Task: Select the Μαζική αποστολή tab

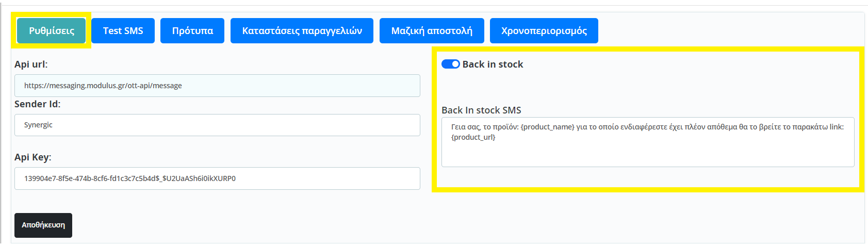Action: (x=432, y=30)
